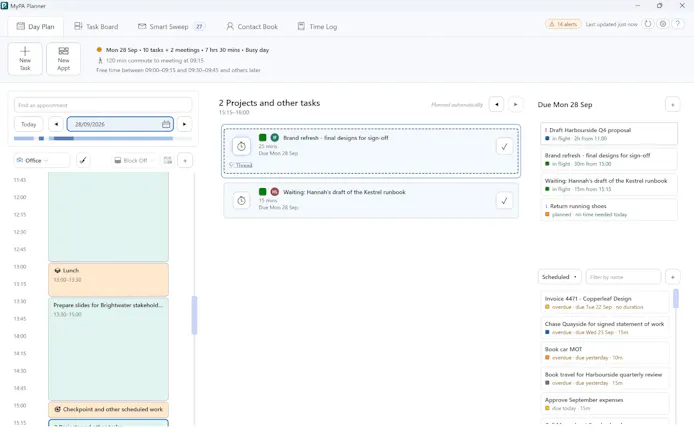
Task: Open Book car MOT task
Action: tap(605, 353)
